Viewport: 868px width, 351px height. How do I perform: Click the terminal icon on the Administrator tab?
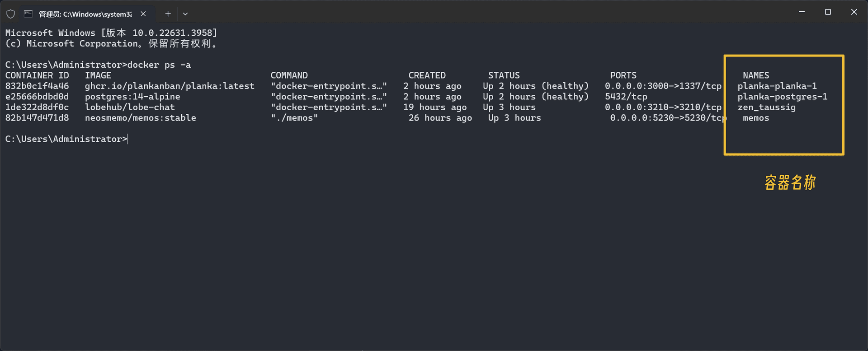(x=28, y=14)
